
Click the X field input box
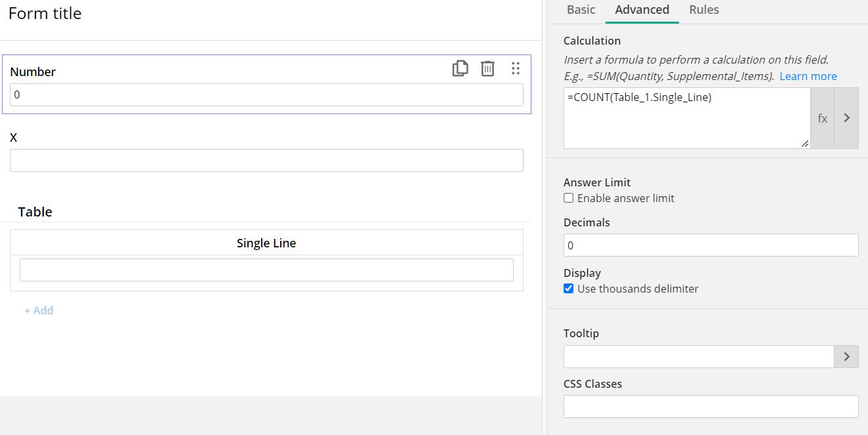point(266,161)
